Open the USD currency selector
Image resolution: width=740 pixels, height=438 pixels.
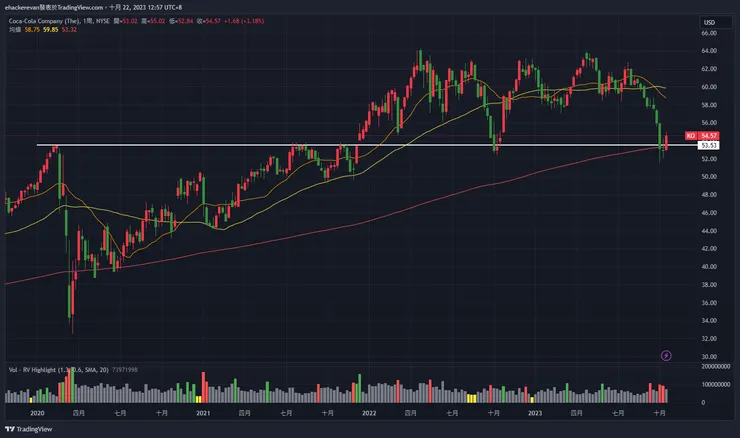(715, 22)
